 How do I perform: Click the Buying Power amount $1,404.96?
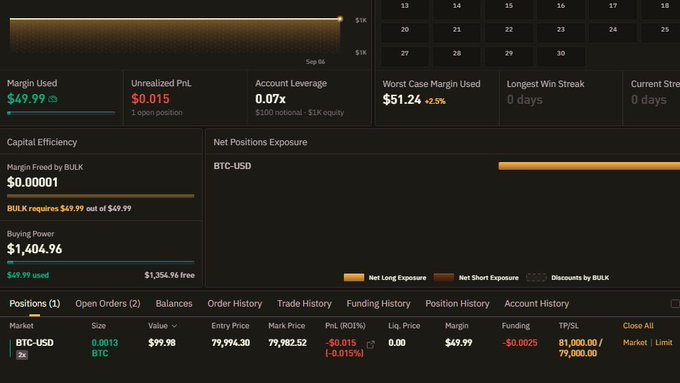tap(34, 249)
